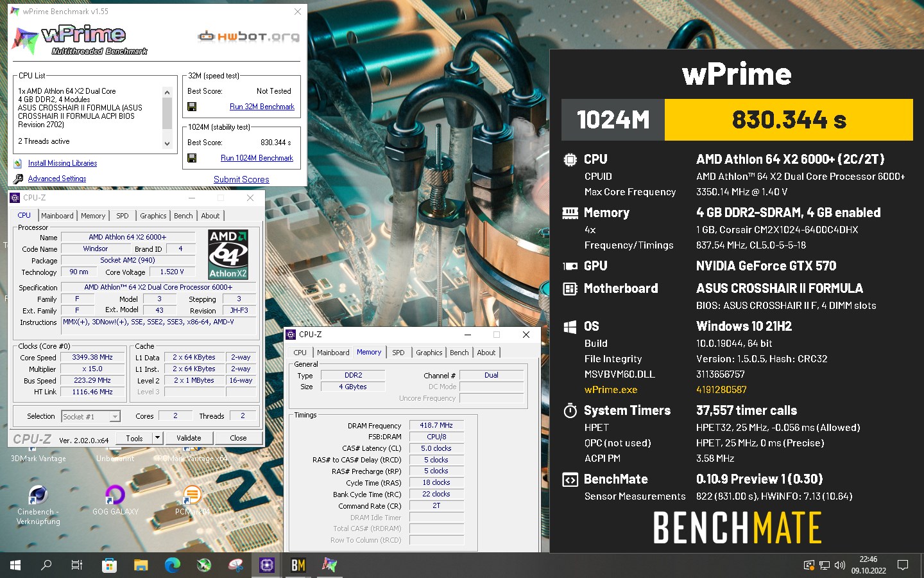Click the wPrime.exe entry in BenchMate

click(611, 389)
